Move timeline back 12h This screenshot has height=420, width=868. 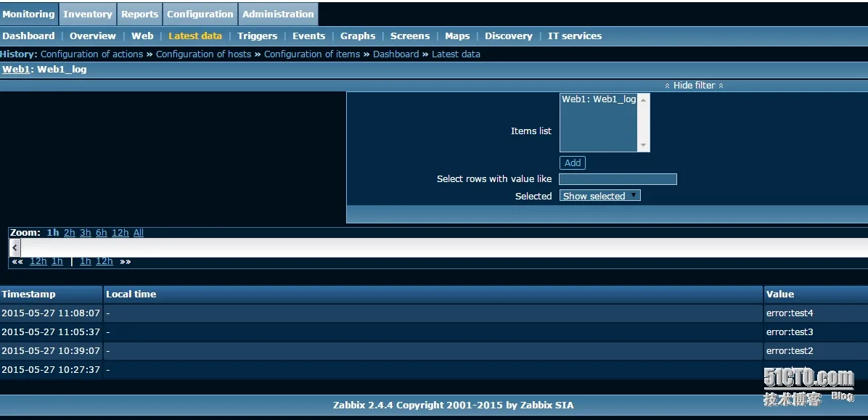point(38,261)
